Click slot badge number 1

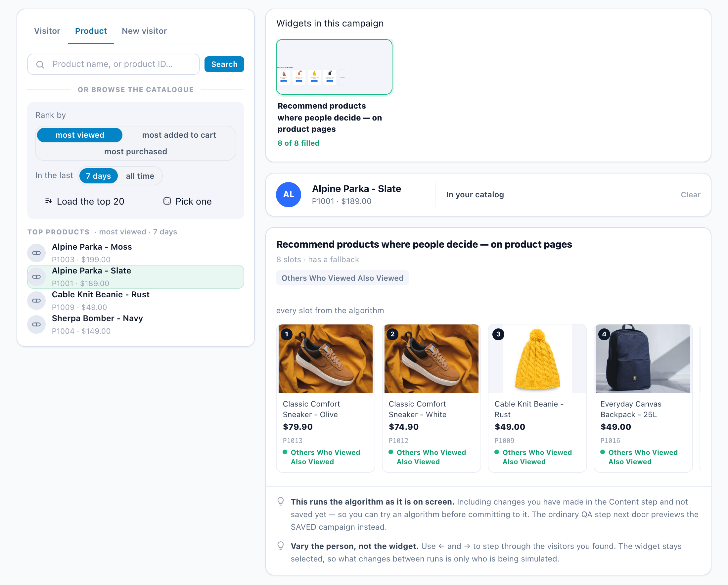point(287,334)
